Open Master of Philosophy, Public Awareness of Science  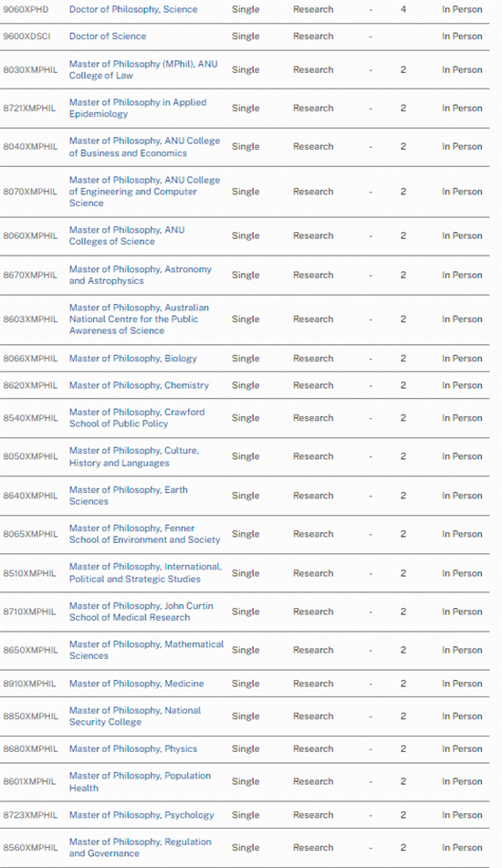(x=139, y=319)
